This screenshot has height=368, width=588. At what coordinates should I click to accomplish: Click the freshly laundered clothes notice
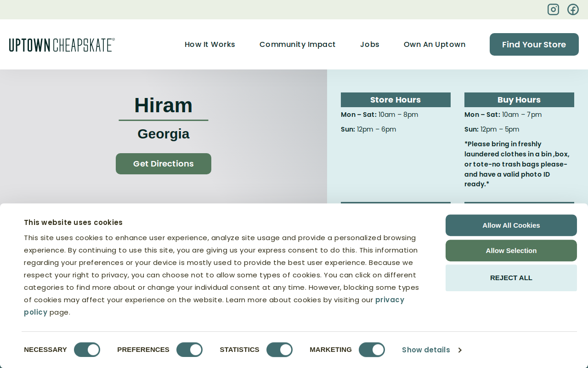coord(517,164)
